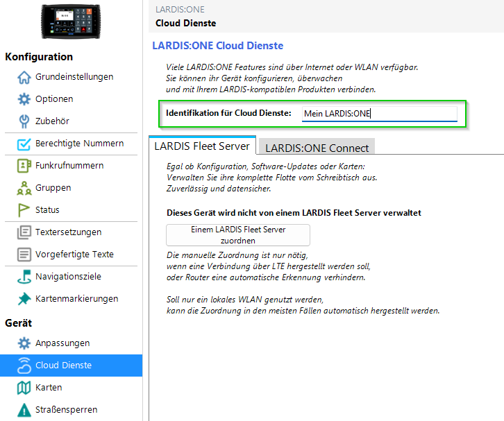The width and height of the screenshot is (504, 421).
Task: Open Karten using the map icon
Action: tap(24, 388)
